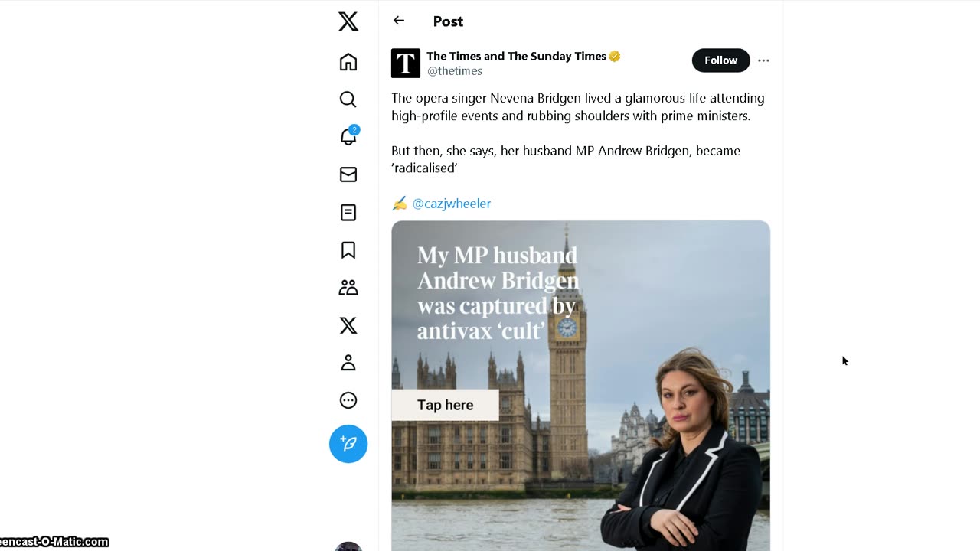
Task: Click the X logo at the top
Action: tap(348, 21)
